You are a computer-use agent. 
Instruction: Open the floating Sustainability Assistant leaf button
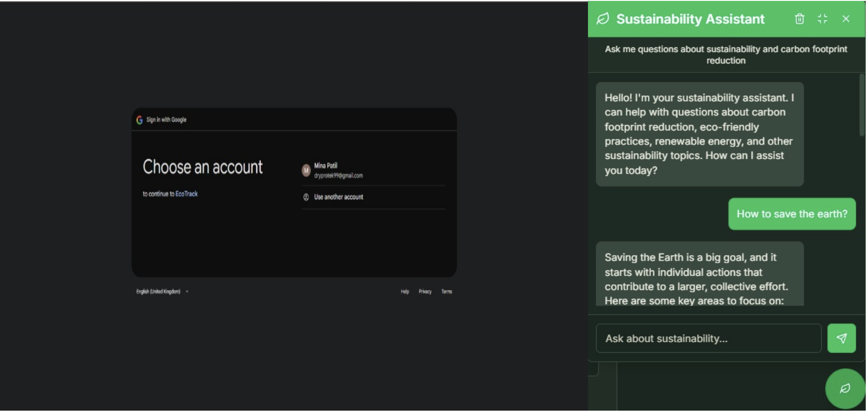coord(845,388)
